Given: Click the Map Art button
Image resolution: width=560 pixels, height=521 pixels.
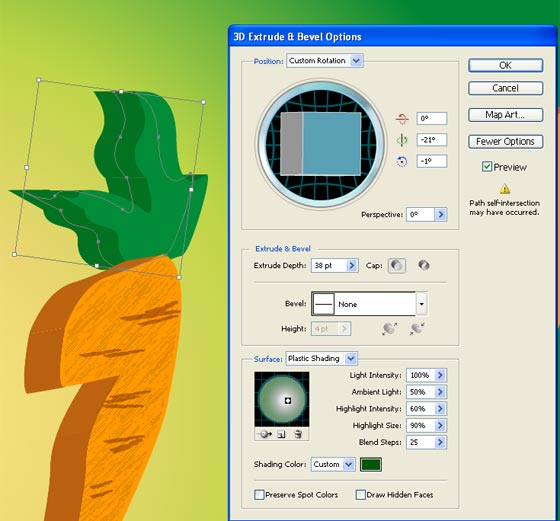Looking at the screenshot, I should (x=505, y=115).
